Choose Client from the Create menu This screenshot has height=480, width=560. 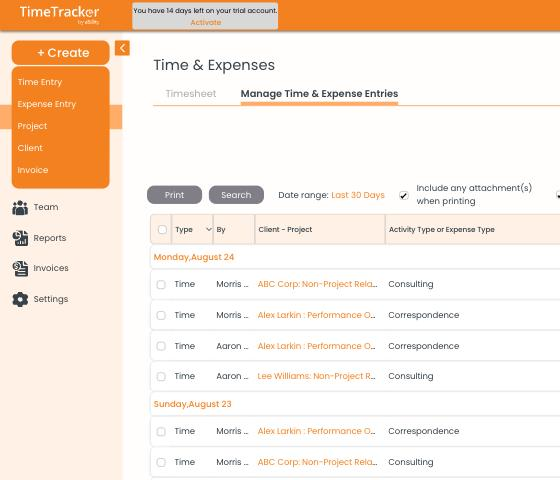click(x=30, y=148)
